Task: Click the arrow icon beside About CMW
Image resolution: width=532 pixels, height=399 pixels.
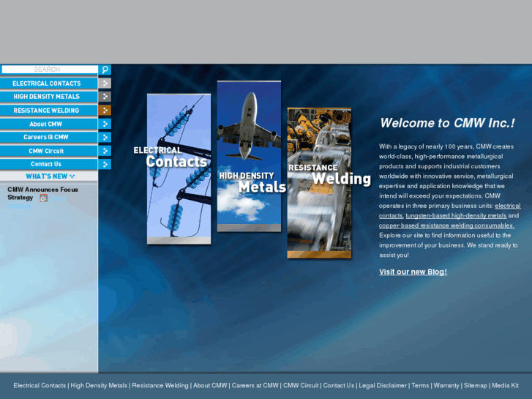Action: (105, 124)
